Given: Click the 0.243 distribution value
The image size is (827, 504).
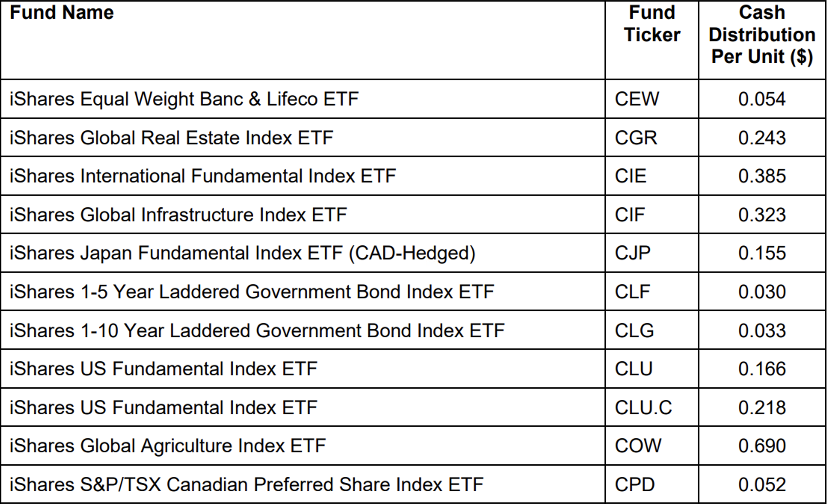Looking at the screenshot, I should [762, 138].
